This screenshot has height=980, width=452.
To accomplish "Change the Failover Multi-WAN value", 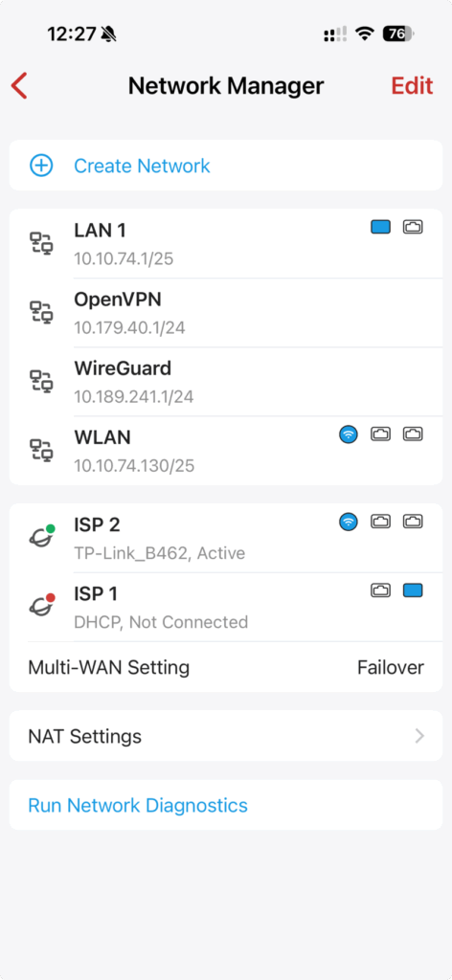I will click(391, 667).
